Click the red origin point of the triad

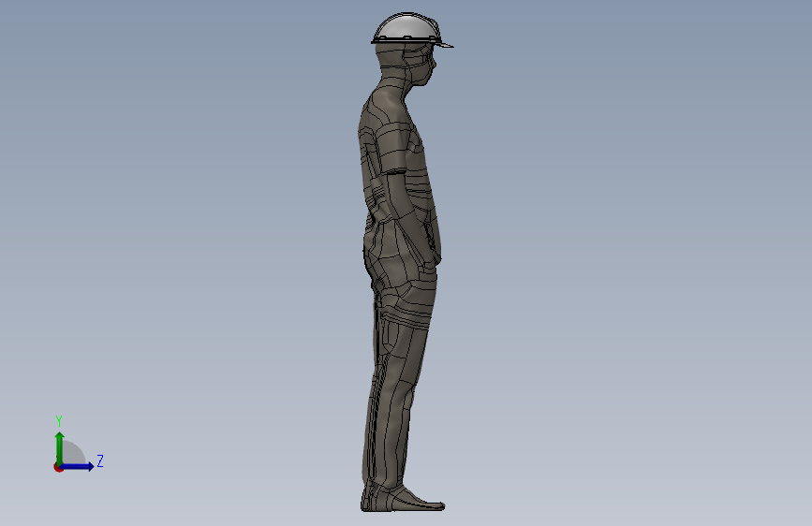coord(58,467)
